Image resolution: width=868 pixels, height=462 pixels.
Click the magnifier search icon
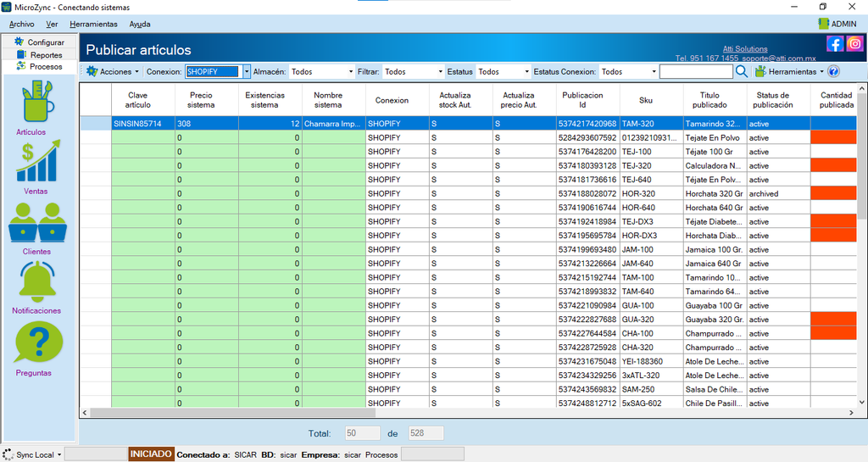(x=742, y=71)
